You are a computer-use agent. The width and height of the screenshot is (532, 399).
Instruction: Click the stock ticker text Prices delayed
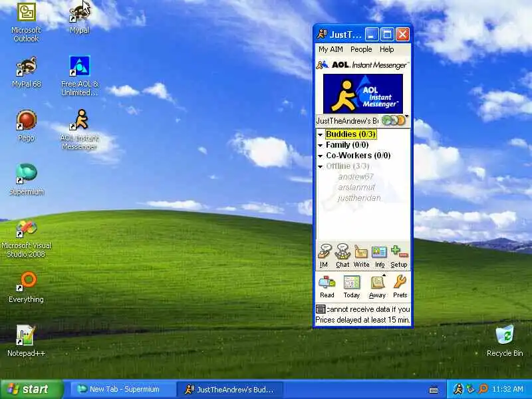pos(362,320)
